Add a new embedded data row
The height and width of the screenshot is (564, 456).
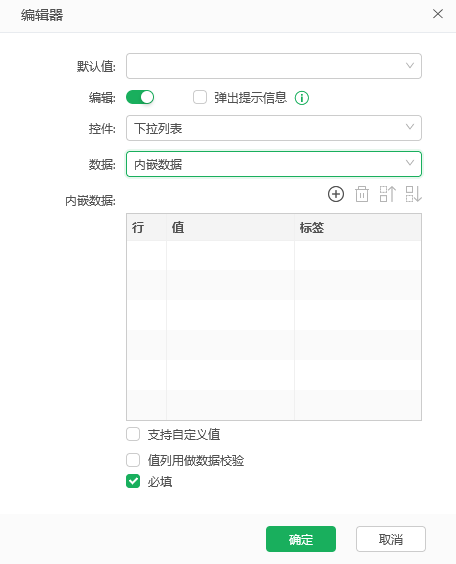point(336,194)
